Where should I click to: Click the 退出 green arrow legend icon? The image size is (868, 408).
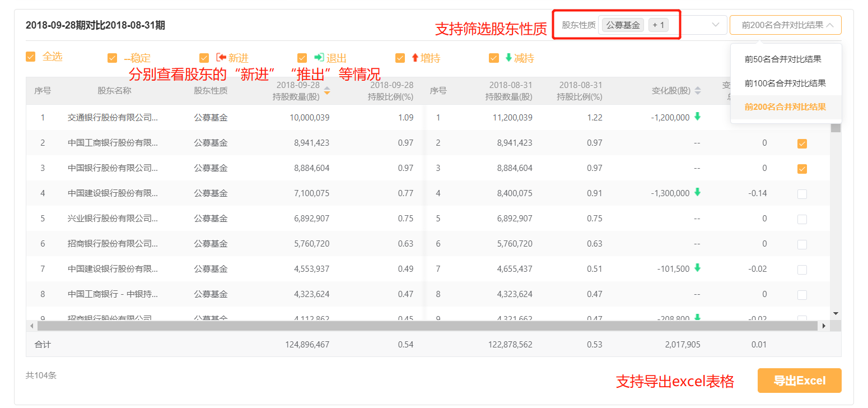pos(319,57)
